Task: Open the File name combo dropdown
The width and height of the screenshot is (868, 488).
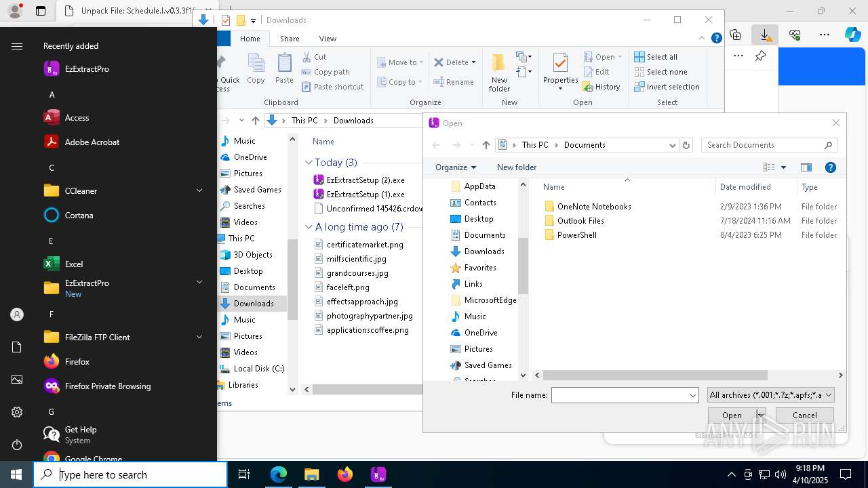Action: [x=693, y=395]
